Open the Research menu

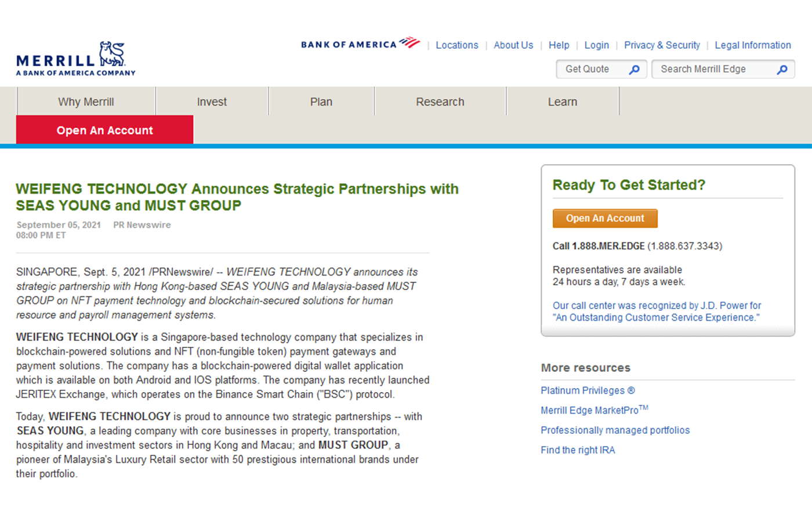click(440, 101)
